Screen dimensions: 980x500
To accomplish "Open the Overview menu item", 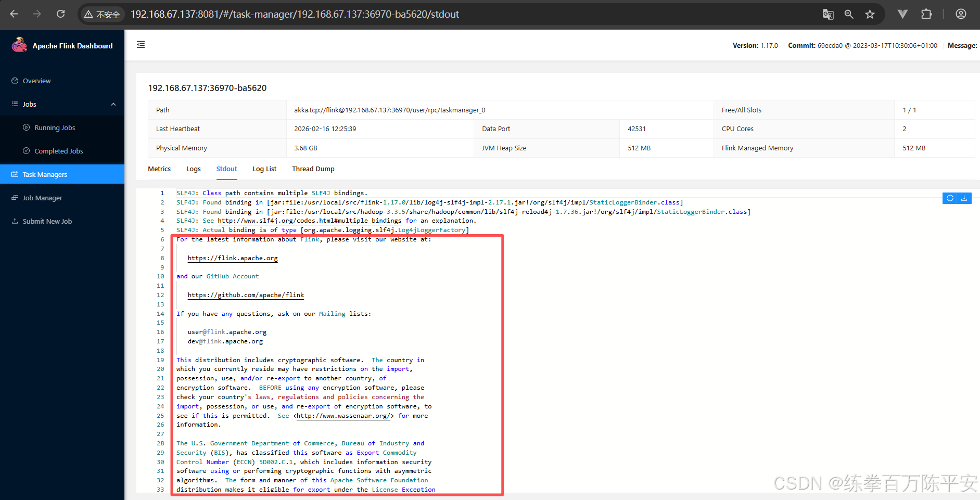I will point(62,81).
